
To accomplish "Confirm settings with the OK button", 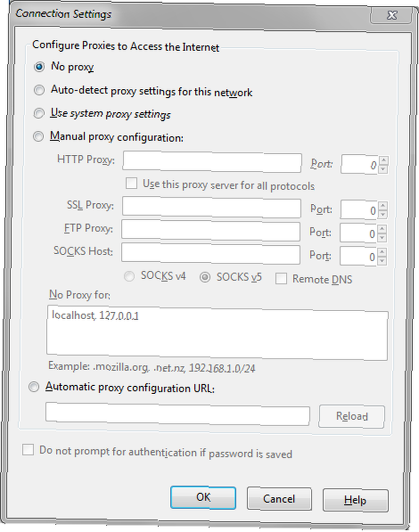I will (x=203, y=497).
